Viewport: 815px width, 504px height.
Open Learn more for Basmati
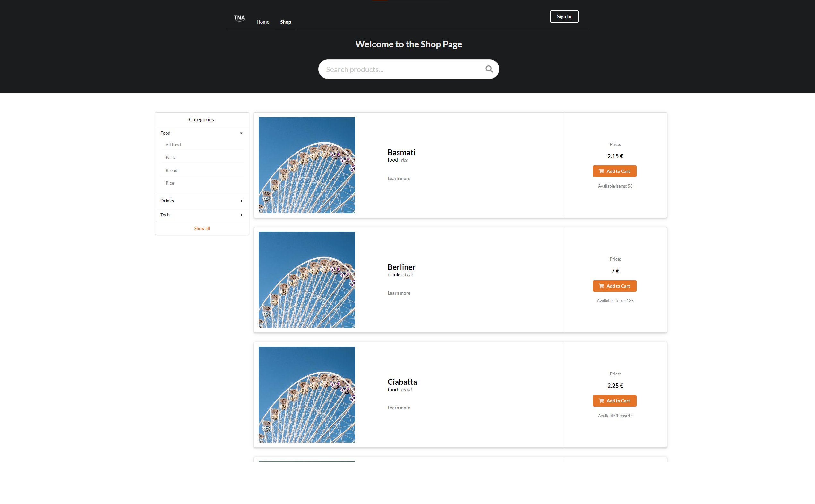[x=399, y=178]
